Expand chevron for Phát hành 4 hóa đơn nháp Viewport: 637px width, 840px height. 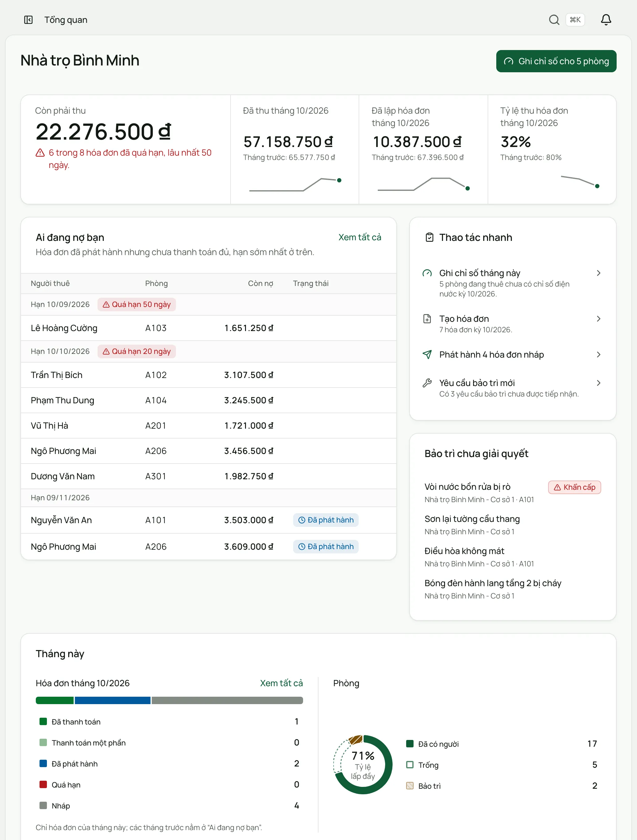[x=598, y=354]
